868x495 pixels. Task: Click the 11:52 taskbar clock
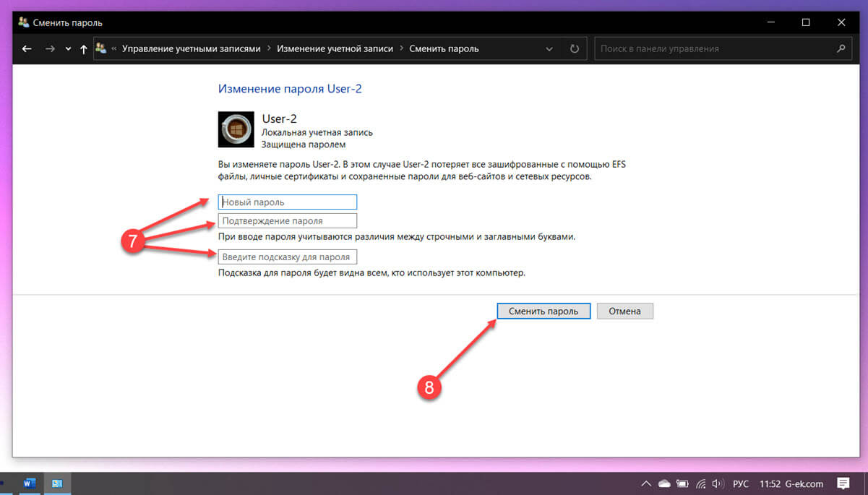coord(770,483)
